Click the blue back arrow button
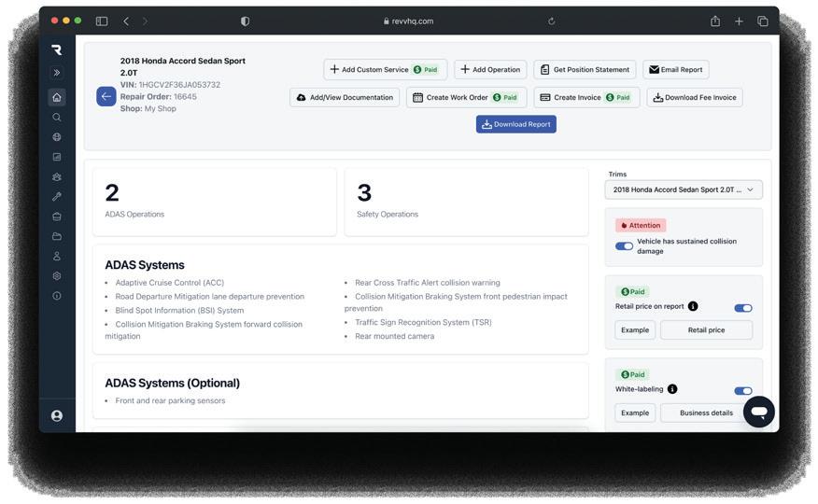This screenshot has width=818, height=504. point(106,96)
